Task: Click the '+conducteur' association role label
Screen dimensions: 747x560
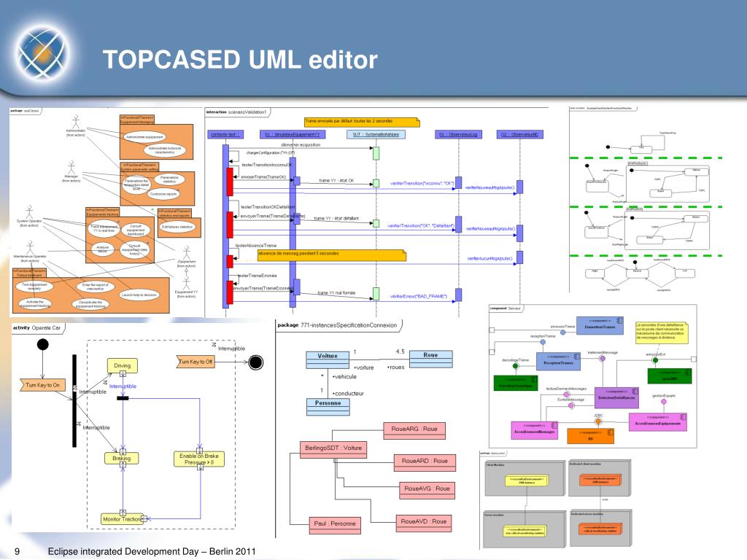Action: 348,393
